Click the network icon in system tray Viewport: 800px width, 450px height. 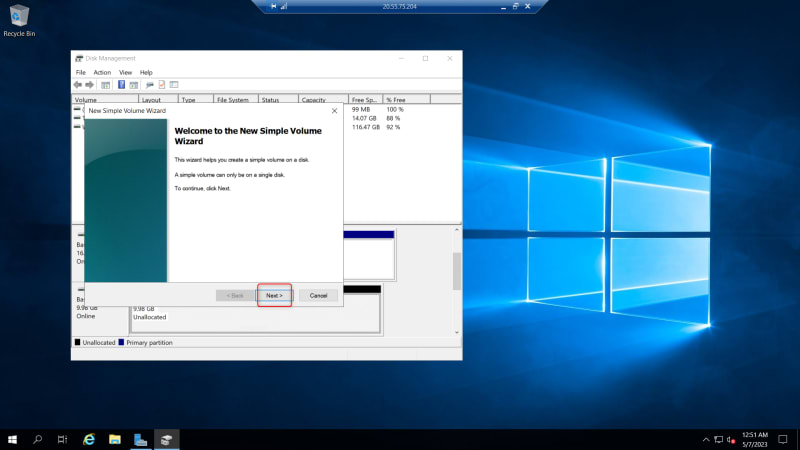719,439
